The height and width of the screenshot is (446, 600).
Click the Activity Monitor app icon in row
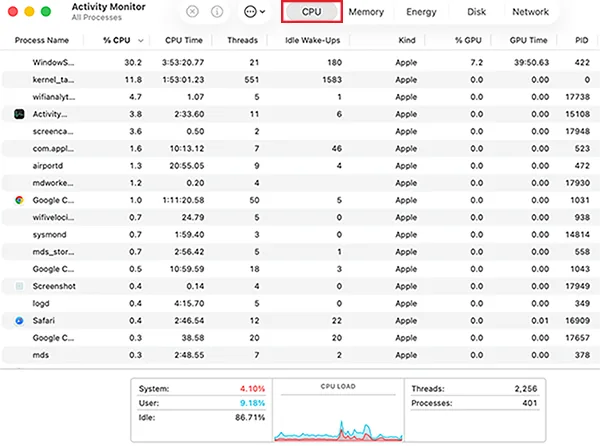click(x=19, y=114)
